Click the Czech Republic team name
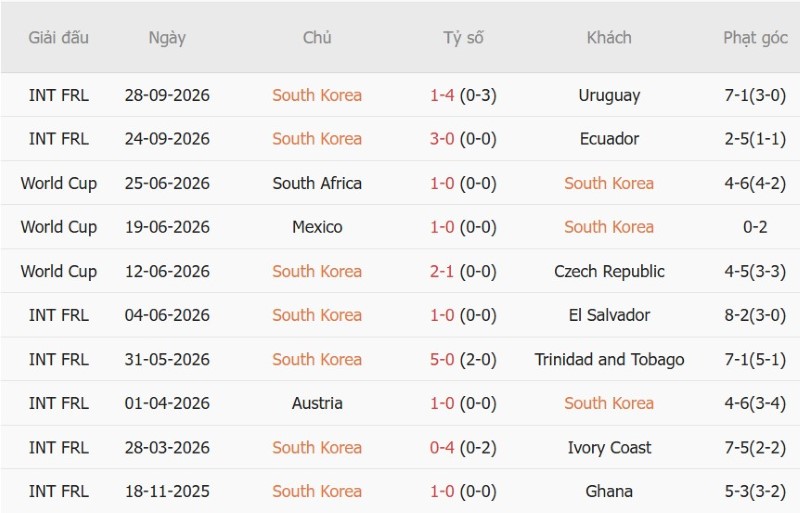 click(609, 271)
